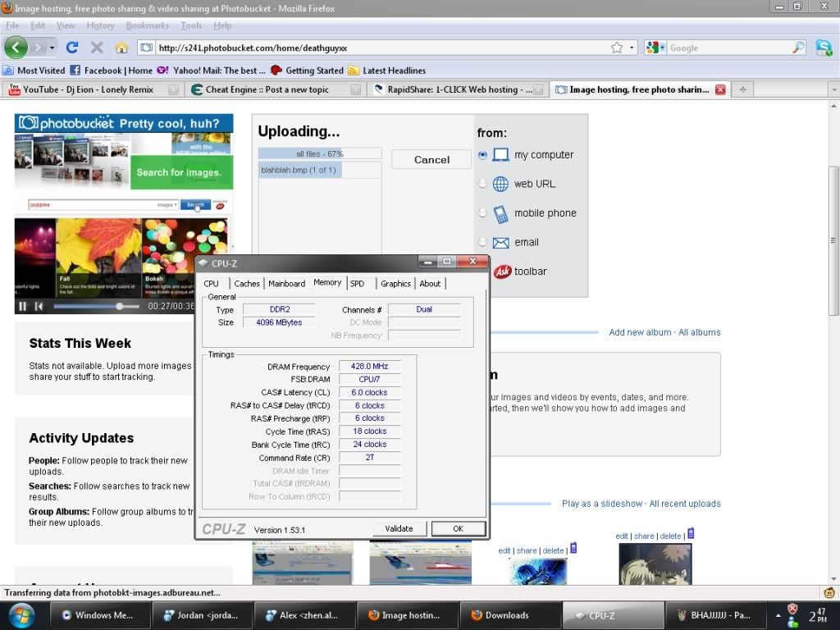Select the 'web URL' upload source
The height and width of the screenshot is (630, 840).
click(482, 184)
